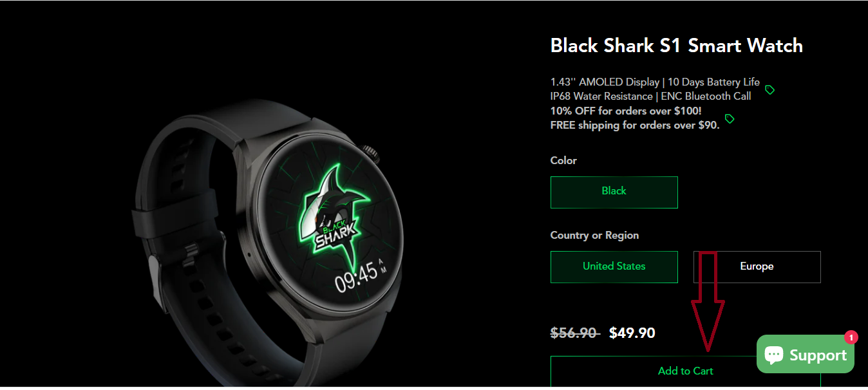Open the Support chat label
This screenshot has height=390, width=868.
pyautogui.click(x=818, y=355)
